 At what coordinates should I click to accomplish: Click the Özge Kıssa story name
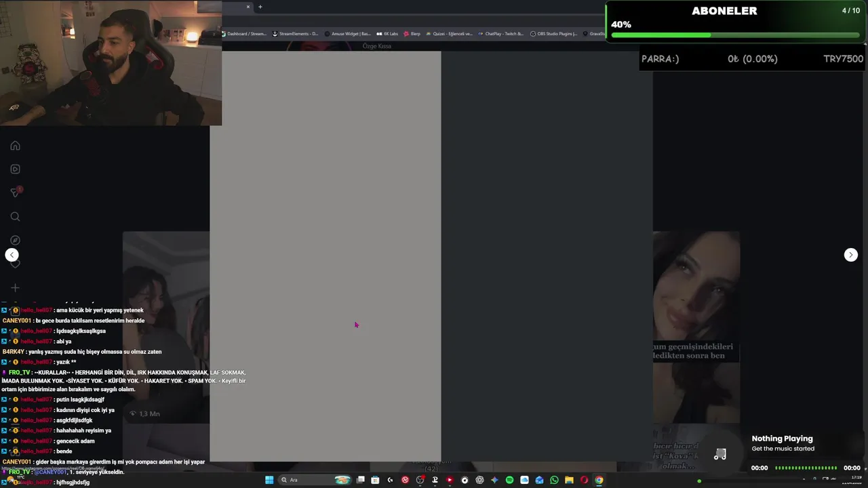[x=376, y=46]
